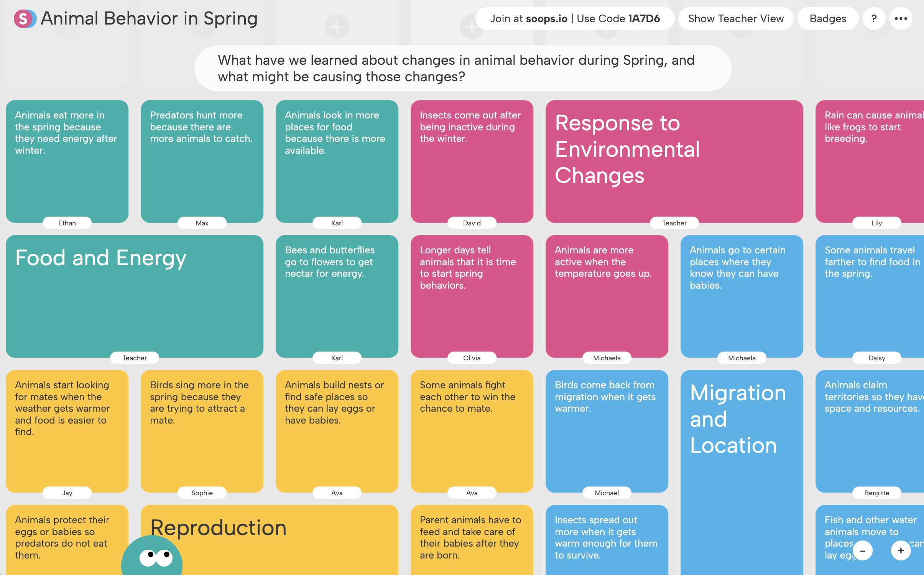This screenshot has height=575, width=924.
Task: Click Michael's birds come back from migration card
Action: pos(606,429)
